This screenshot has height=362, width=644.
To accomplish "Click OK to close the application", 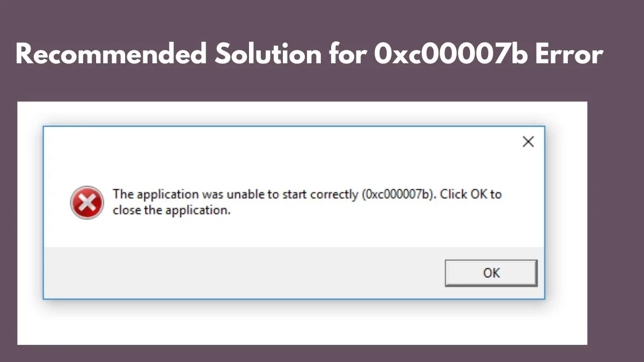I will [x=490, y=272].
